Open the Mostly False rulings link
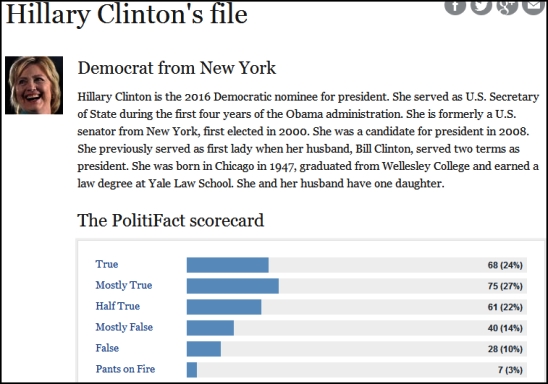The height and width of the screenshot is (384, 548). point(124,327)
